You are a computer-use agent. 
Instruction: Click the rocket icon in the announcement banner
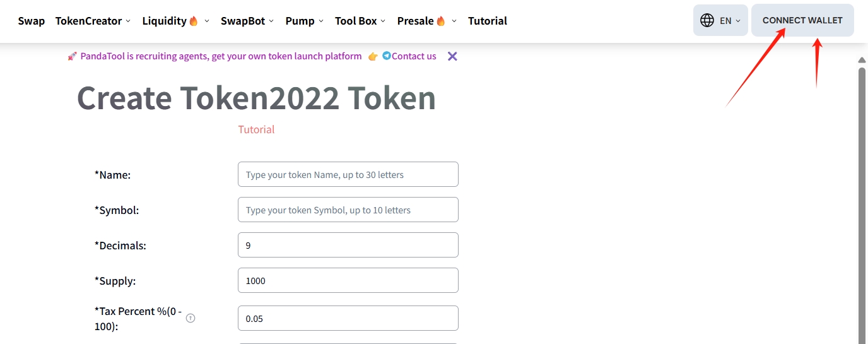[x=73, y=56]
